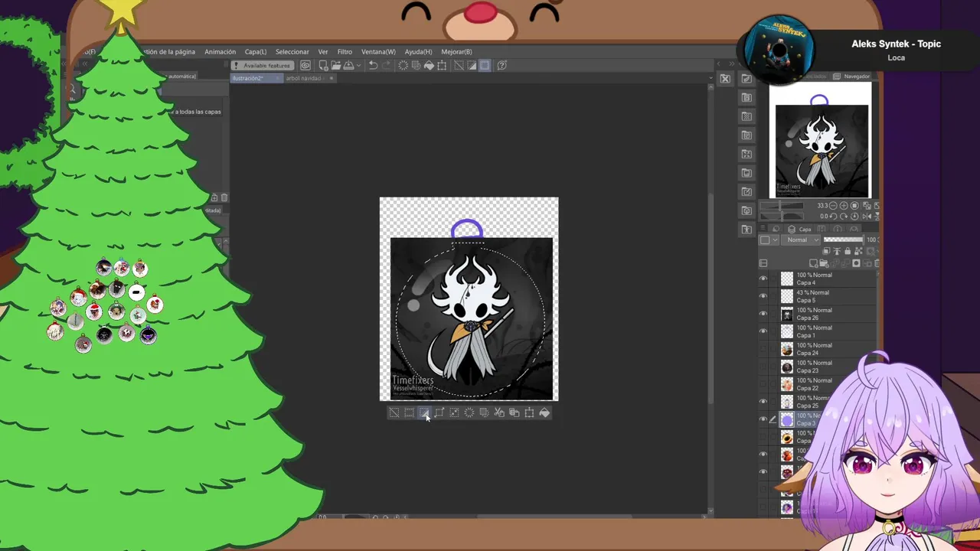Hide layer Capa 26 with its eye icon
This screenshot has height=551, width=980.
tap(763, 314)
